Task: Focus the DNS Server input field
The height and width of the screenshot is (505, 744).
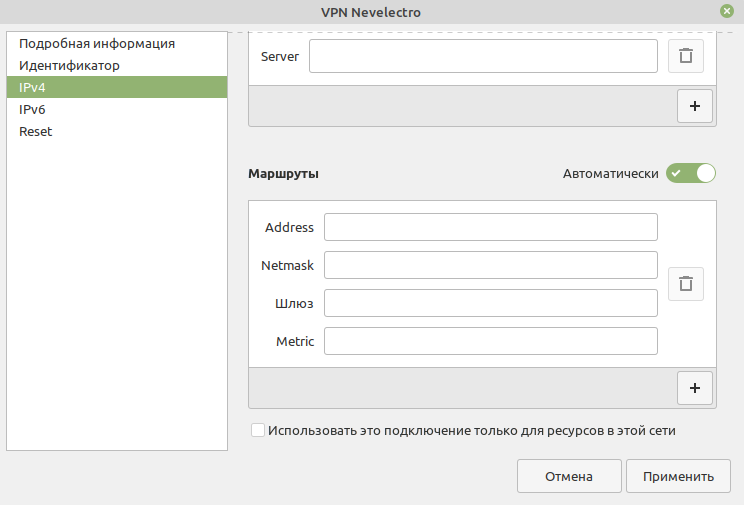Action: 483,56
